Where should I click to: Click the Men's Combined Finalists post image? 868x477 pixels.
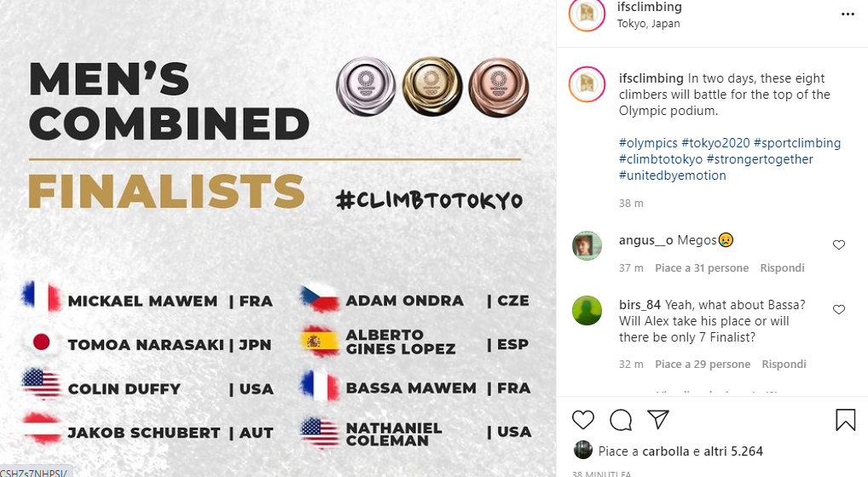(278, 238)
